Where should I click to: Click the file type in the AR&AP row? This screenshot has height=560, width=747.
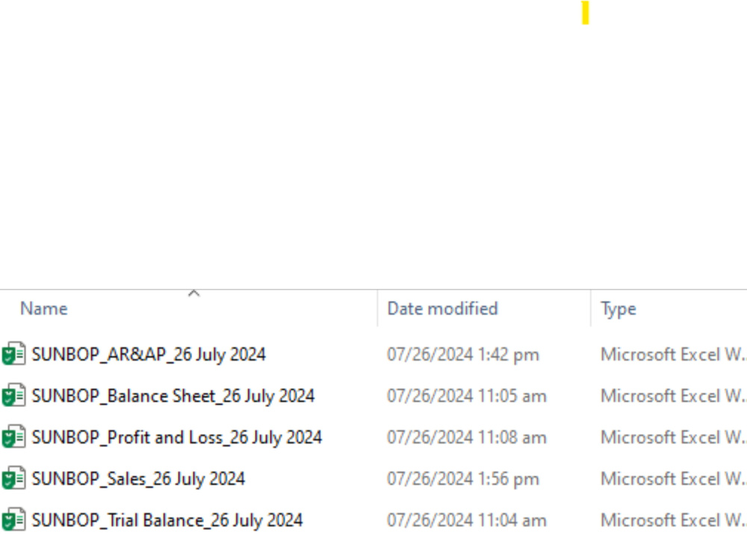pyautogui.click(x=674, y=354)
